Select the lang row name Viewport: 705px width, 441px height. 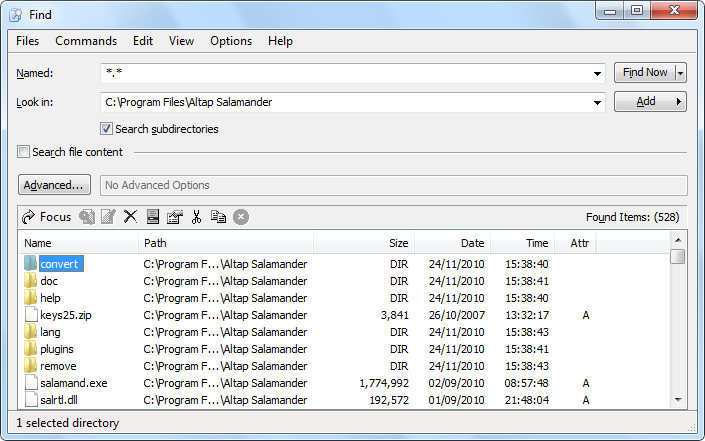(x=50, y=332)
